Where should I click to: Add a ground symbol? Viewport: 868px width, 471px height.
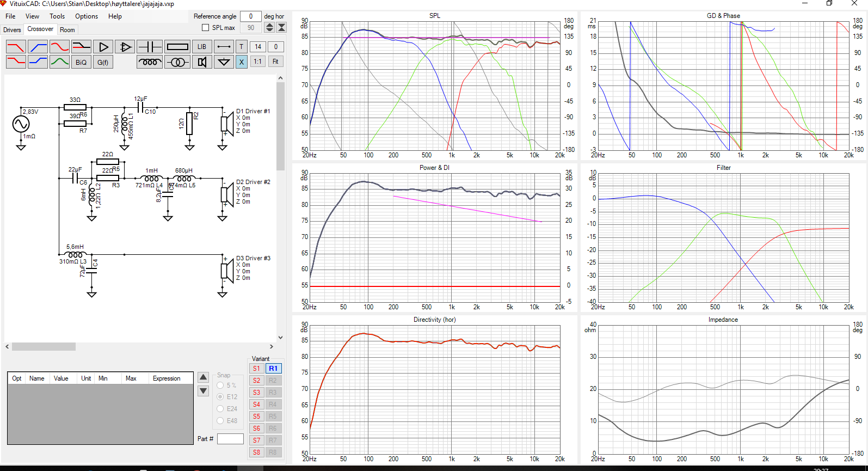click(224, 62)
